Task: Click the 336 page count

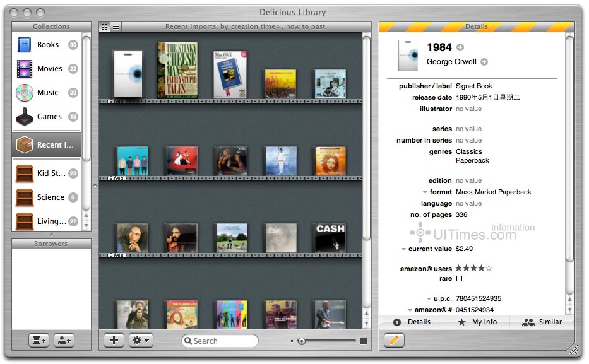Action: click(x=461, y=214)
